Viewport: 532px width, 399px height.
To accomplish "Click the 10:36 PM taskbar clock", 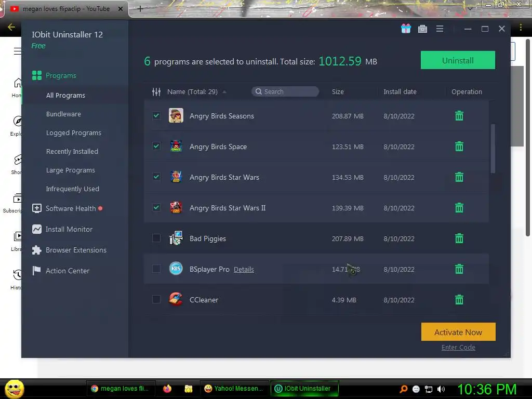I will (x=487, y=389).
